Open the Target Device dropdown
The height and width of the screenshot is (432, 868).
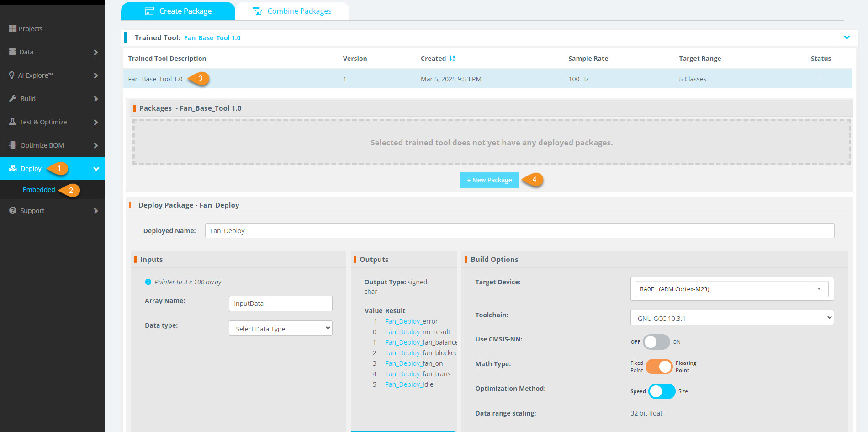[x=732, y=289]
